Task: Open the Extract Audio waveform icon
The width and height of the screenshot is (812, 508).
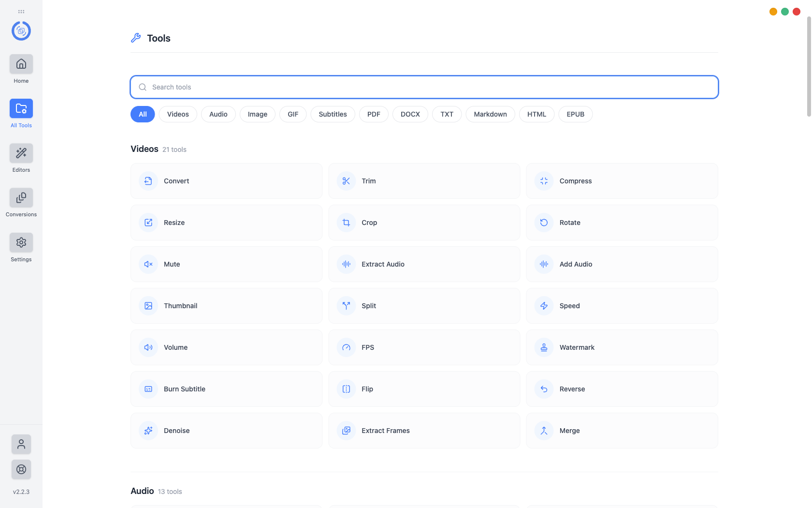Action: click(346, 264)
